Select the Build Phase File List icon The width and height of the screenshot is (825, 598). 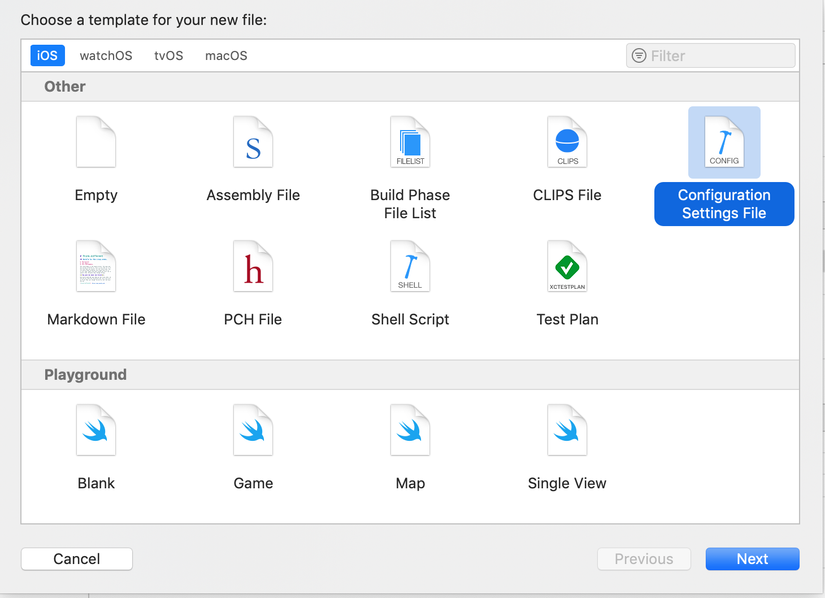point(410,142)
